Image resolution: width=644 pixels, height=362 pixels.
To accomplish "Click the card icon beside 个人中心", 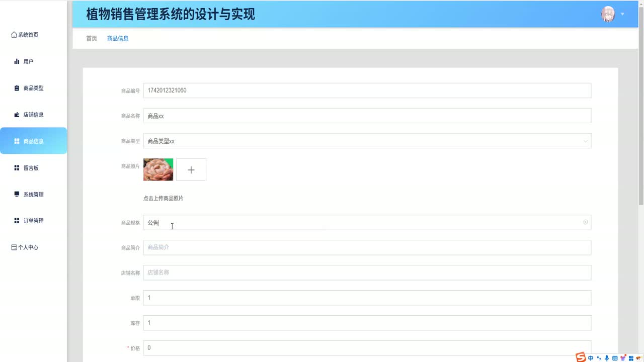I will 14,247.
